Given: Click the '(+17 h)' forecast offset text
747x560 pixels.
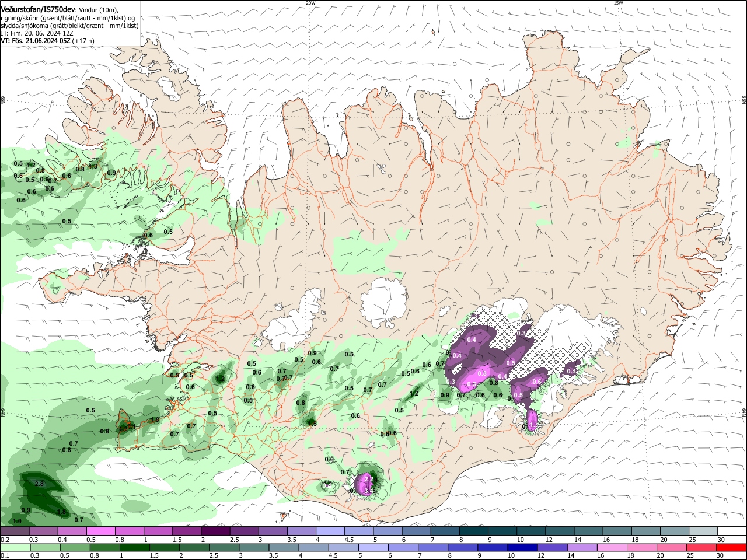Looking at the screenshot, I should [x=83, y=41].
